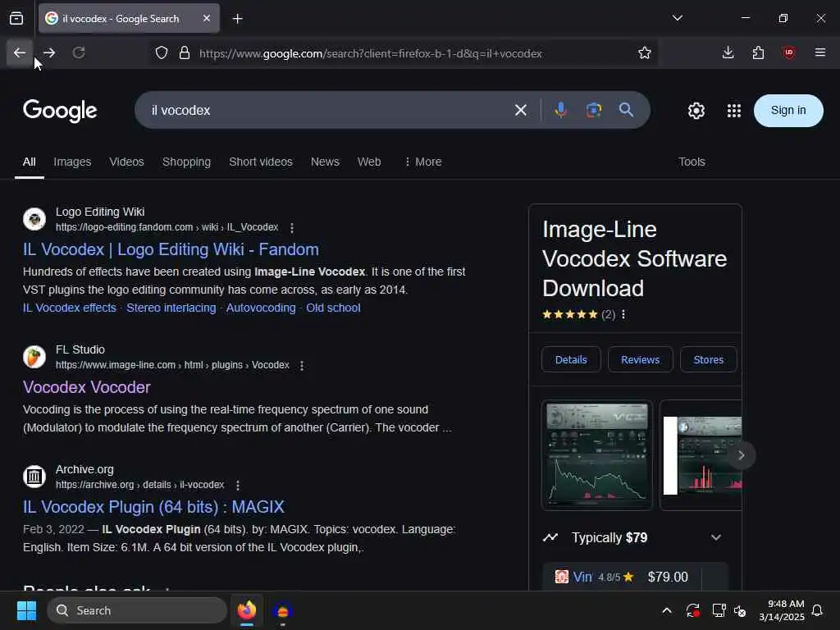Switch to the Images tab
Viewport: 840px width, 630px height.
pos(72,162)
